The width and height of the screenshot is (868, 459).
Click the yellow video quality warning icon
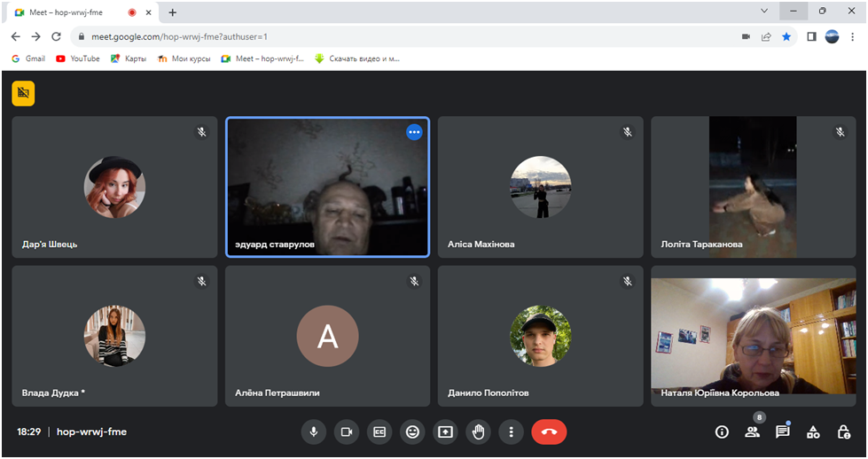[23, 93]
